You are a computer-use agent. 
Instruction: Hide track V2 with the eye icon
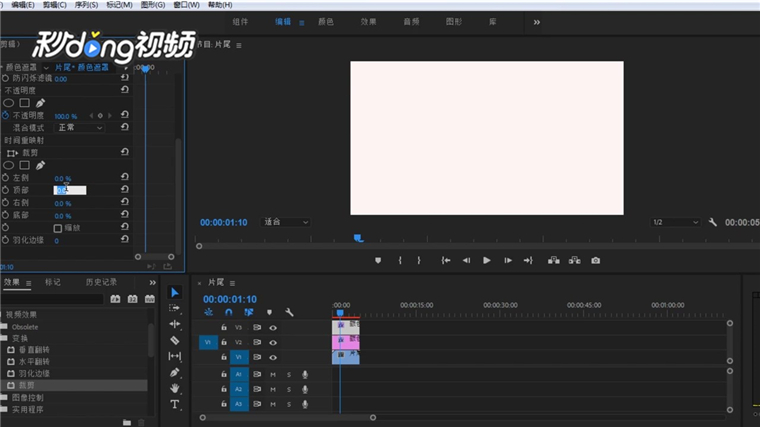tap(273, 343)
